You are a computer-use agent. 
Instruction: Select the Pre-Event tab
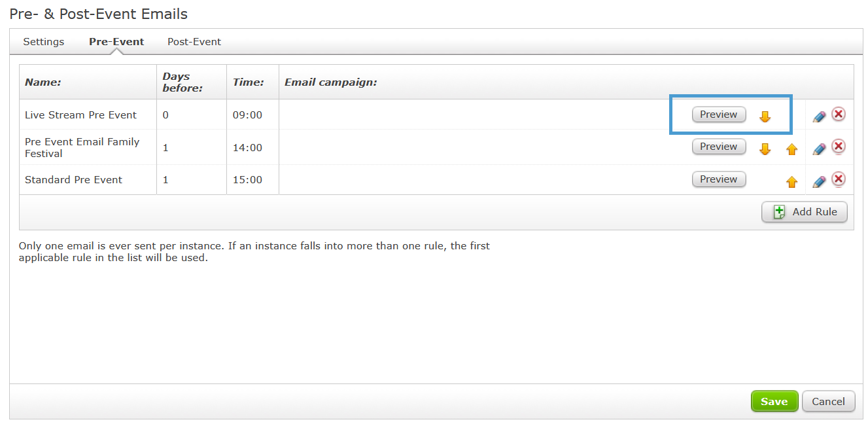[x=116, y=42]
